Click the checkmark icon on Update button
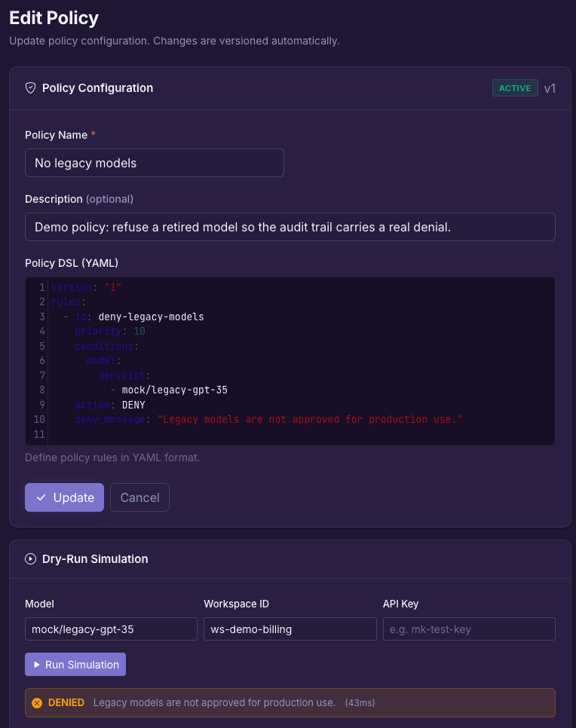The height and width of the screenshot is (728, 576). point(41,497)
